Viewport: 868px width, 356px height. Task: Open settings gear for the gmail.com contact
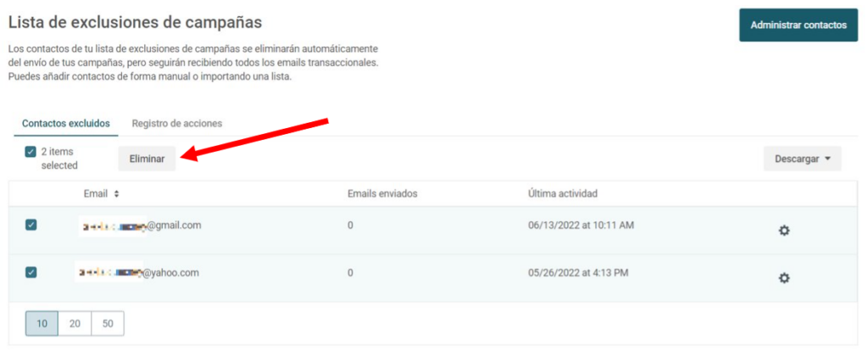coord(784,231)
